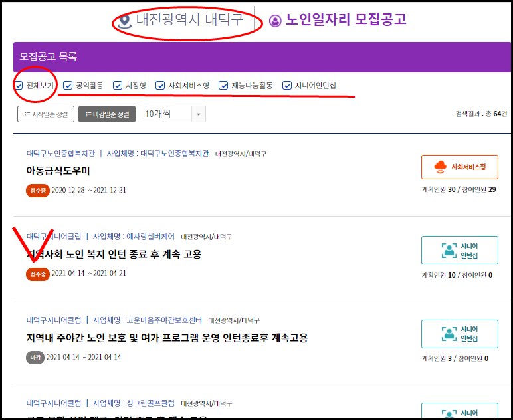Open the 10개씩 results-per-page dropdown
The image size is (513, 420).
173,114
